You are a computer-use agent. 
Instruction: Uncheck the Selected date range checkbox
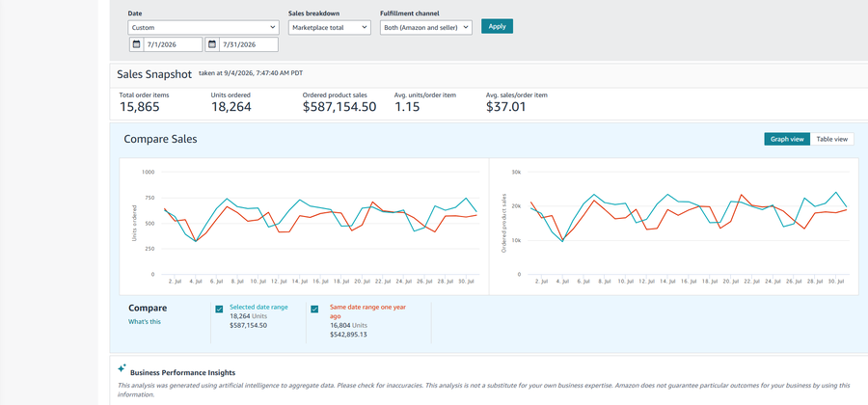coord(219,310)
